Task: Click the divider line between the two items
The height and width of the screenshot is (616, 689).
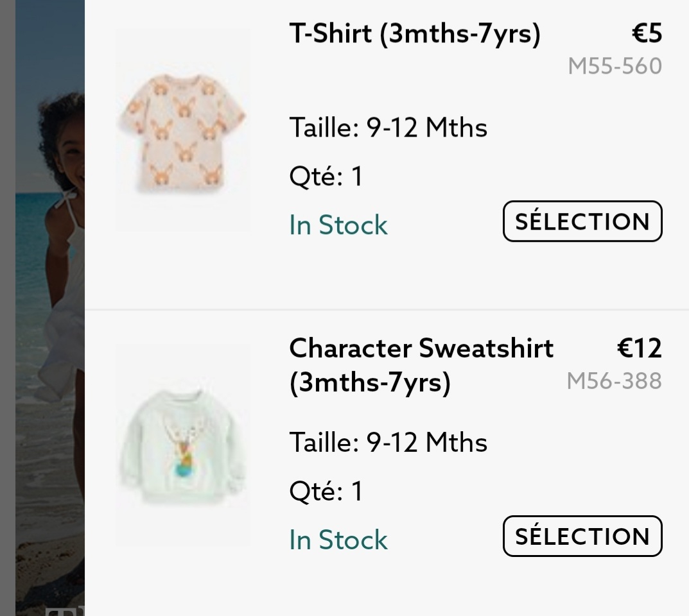Action: (385, 310)
